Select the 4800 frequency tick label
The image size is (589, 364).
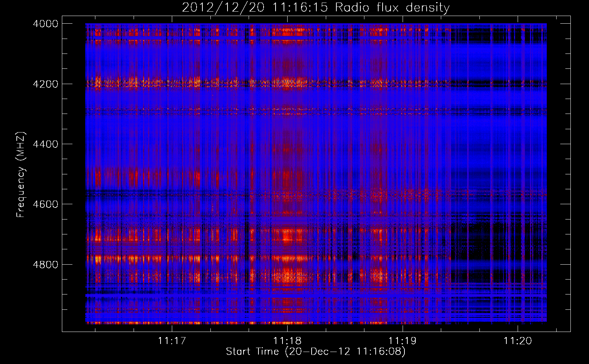[46, 265]
